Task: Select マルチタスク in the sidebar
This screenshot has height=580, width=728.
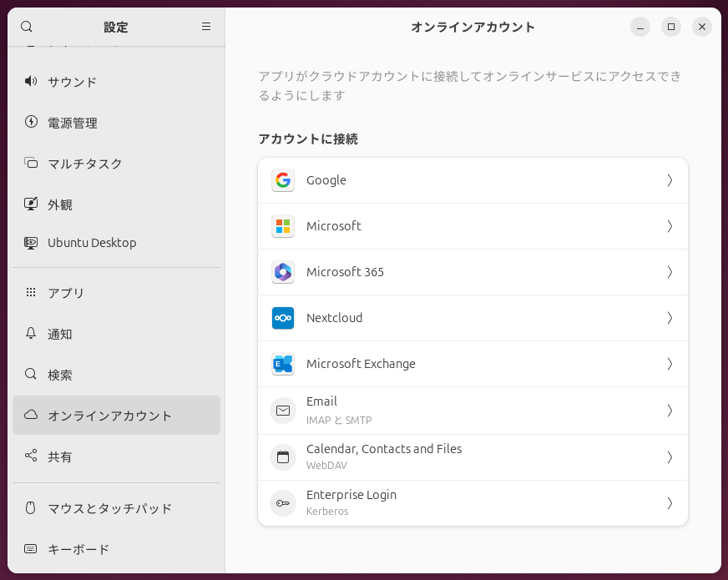Action: tap(83, 164)
